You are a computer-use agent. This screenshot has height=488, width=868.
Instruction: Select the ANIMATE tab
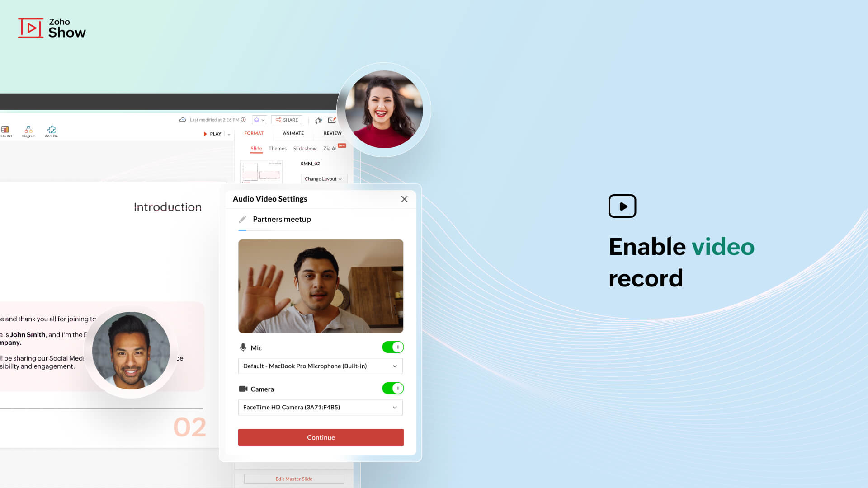(x=292, y=133)
